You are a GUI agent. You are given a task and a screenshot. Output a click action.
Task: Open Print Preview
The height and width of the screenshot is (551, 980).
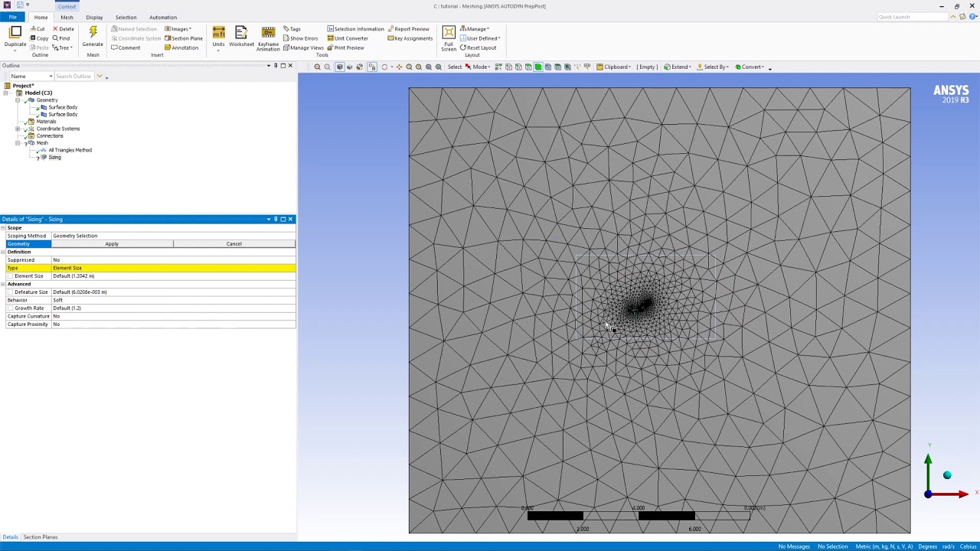[345, 47]
